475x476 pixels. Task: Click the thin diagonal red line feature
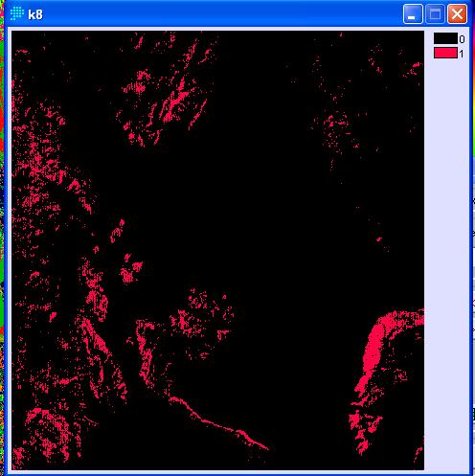[x=217, y=421]
